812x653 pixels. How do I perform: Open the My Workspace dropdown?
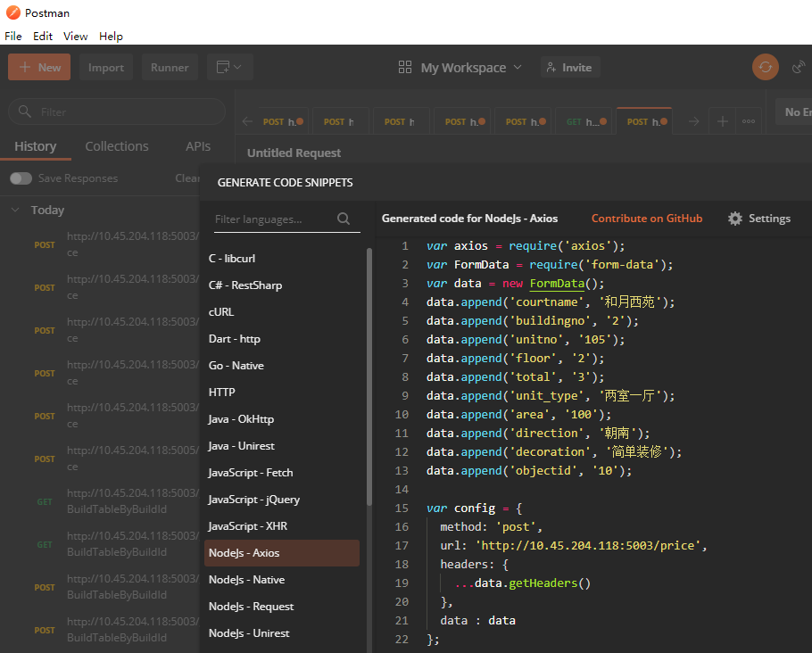(x=460, y=68)
